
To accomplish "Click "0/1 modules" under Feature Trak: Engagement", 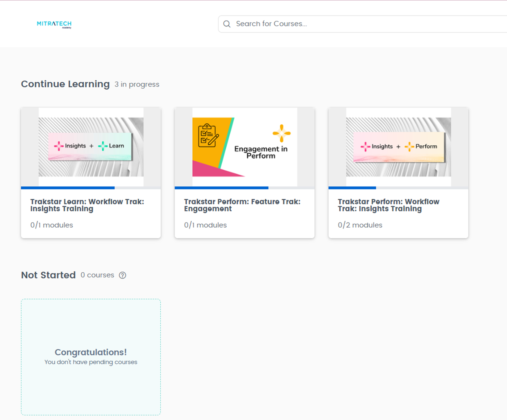I will tap(205, 225).
